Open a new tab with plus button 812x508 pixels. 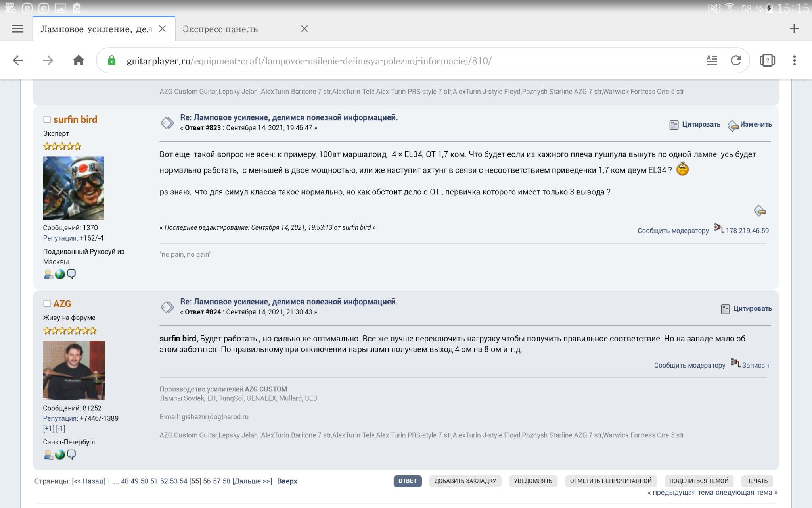click(x=794, y=29)
